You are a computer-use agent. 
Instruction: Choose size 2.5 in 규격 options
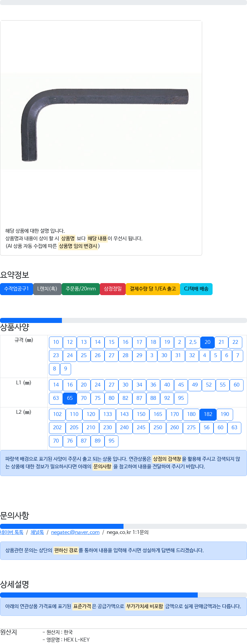click(x=193, y=342)
